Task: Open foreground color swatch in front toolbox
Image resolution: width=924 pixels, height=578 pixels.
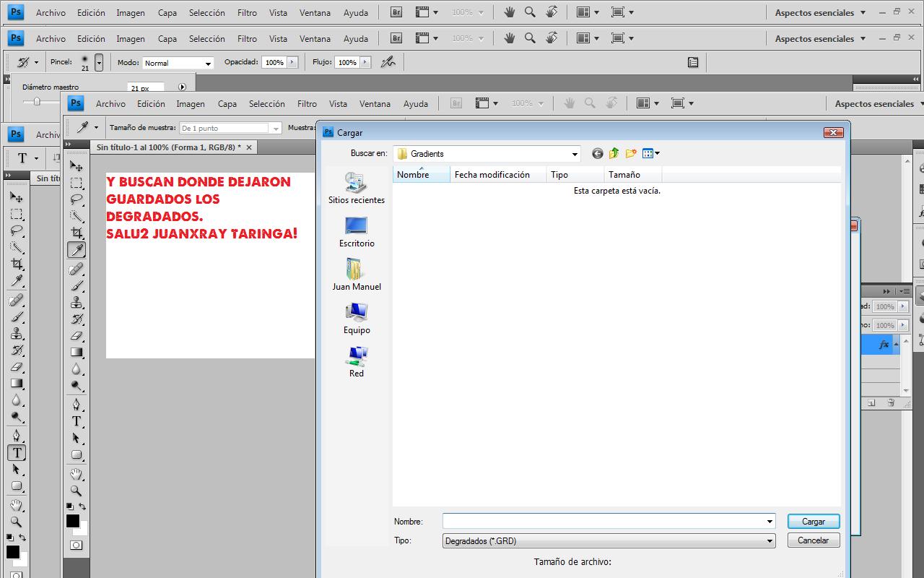Action: (x=73, y=521)
